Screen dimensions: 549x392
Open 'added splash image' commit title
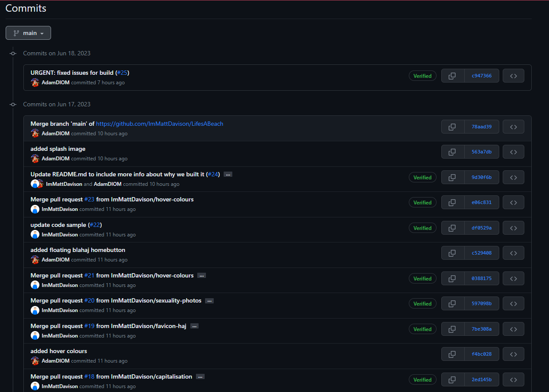(58, 149)
